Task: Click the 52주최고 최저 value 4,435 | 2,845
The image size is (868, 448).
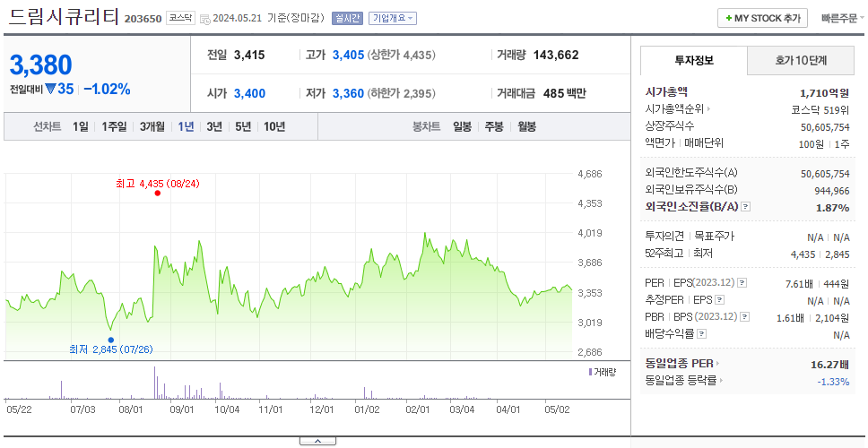Action: pos(820,254)
